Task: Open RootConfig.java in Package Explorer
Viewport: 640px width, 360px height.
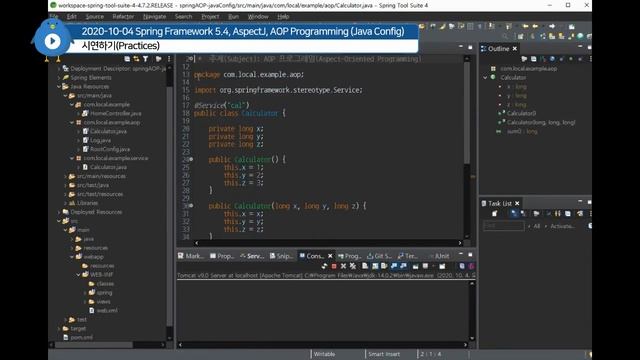Action: point(110,149)
